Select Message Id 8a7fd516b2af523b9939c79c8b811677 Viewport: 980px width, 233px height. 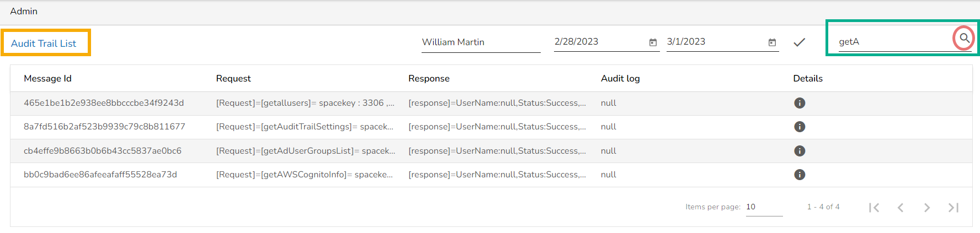point(104,127)
